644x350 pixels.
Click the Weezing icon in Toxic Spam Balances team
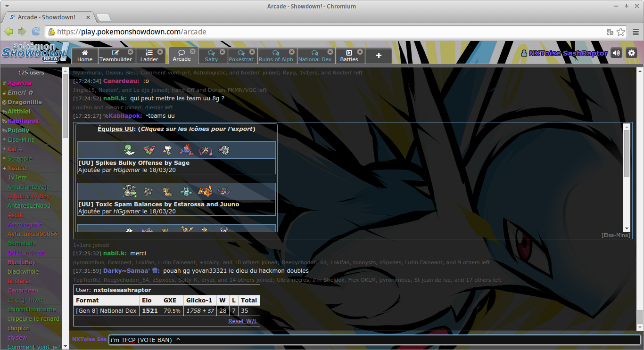(129, 192)
